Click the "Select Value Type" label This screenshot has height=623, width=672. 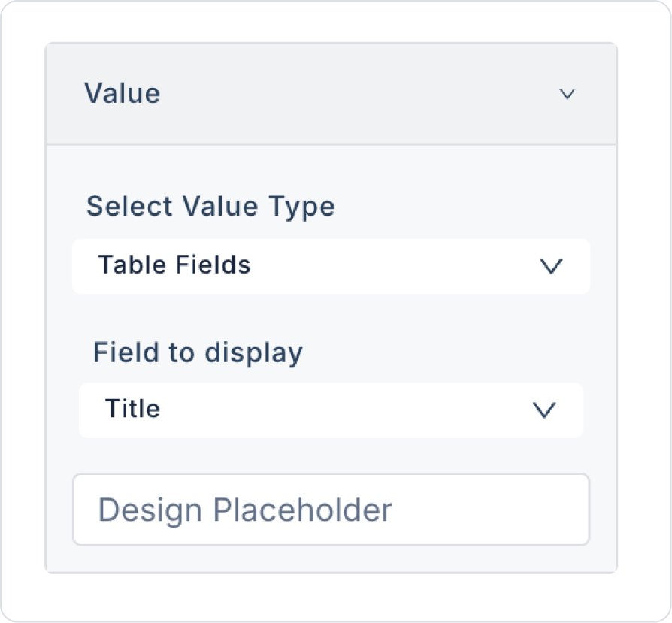(x=210, y=206)
